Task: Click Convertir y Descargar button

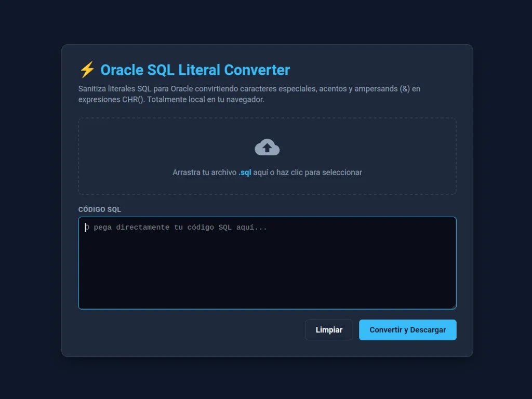Action: 407,330
